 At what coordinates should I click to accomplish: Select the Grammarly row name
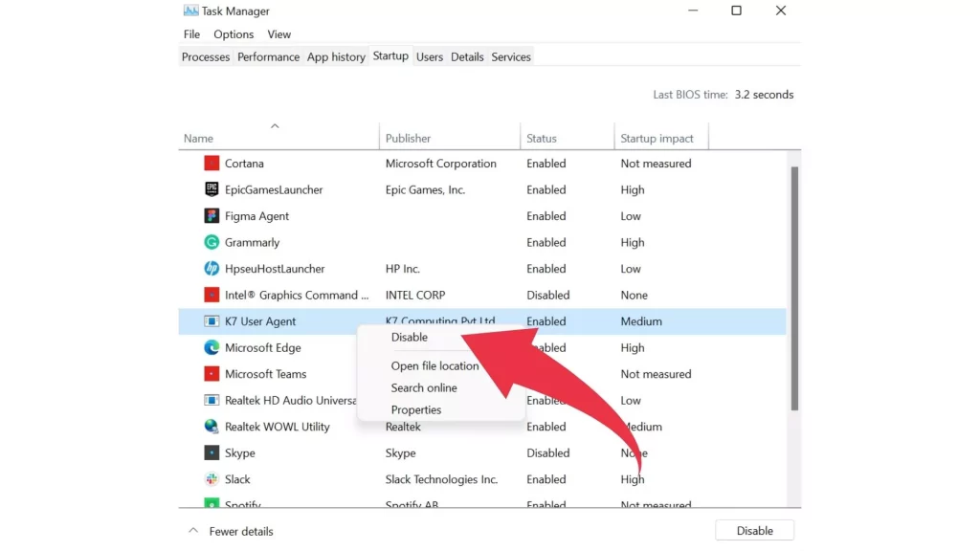[252, 242]
